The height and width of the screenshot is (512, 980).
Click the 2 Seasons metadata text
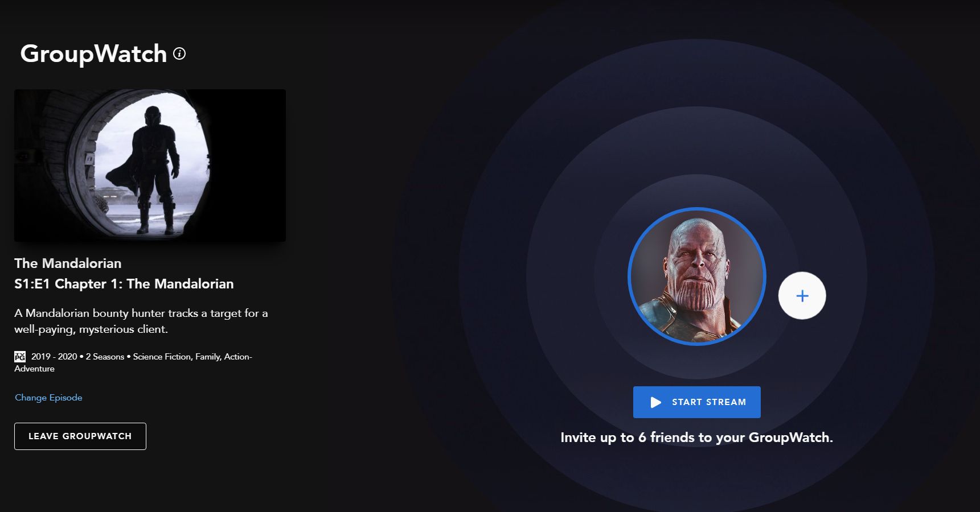point(105,357)
